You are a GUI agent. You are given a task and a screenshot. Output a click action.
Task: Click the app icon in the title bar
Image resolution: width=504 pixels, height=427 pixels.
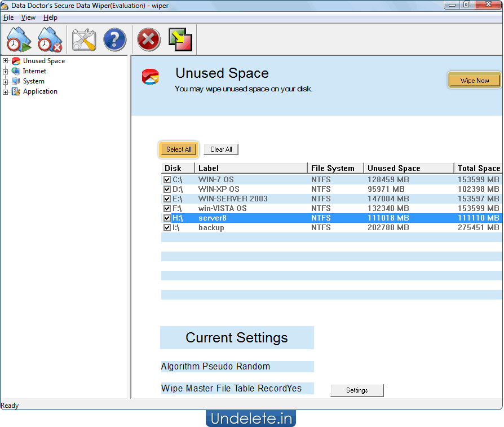coord(5,6)
